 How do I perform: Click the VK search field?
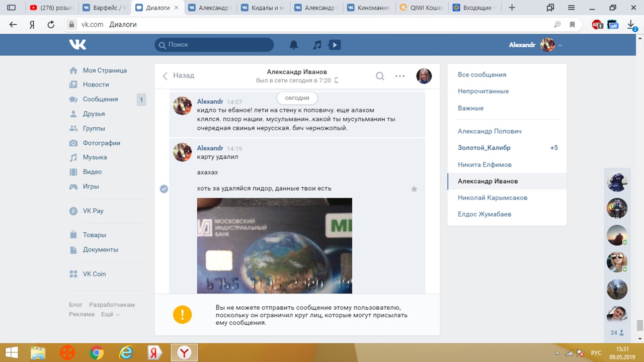(x=214, y=45)
